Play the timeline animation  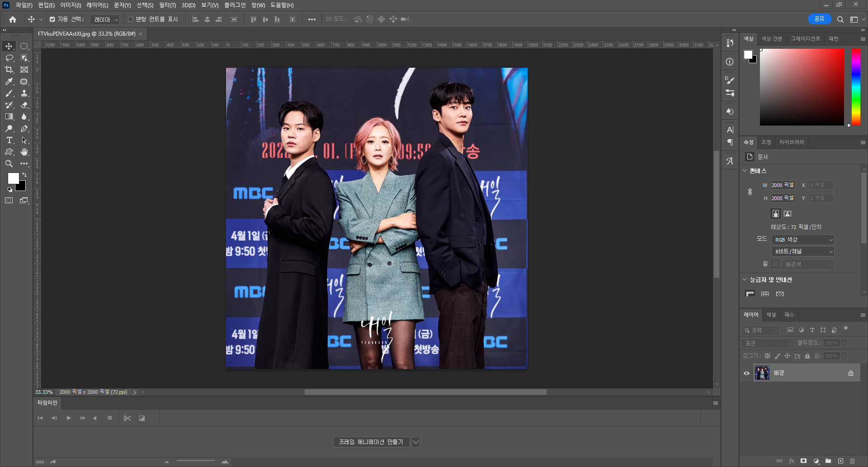pos(69,418)
